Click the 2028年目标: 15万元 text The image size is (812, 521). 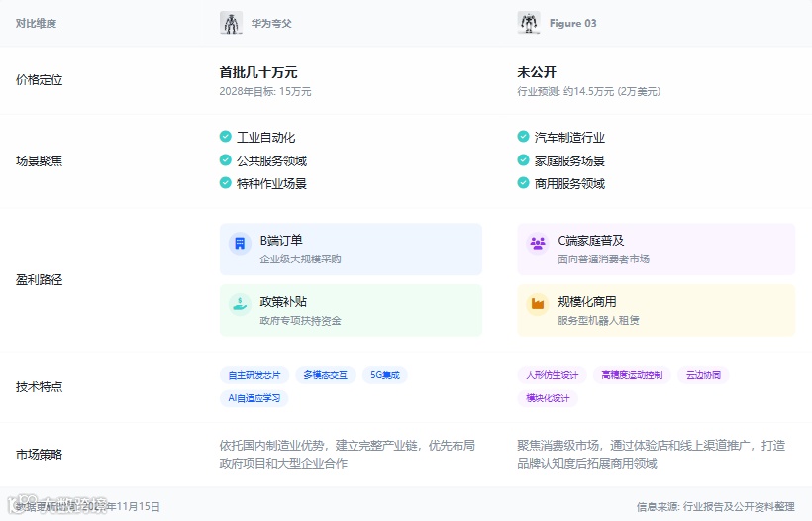265,92
